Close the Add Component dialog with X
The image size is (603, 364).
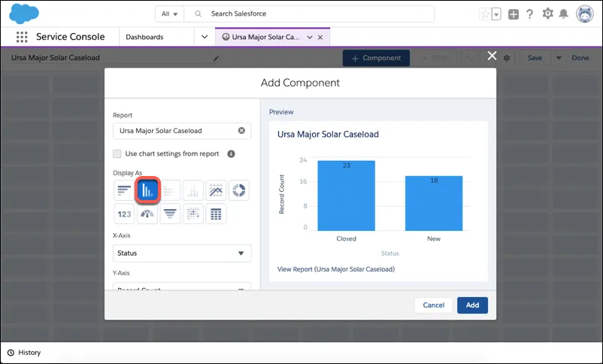point(492,56)
